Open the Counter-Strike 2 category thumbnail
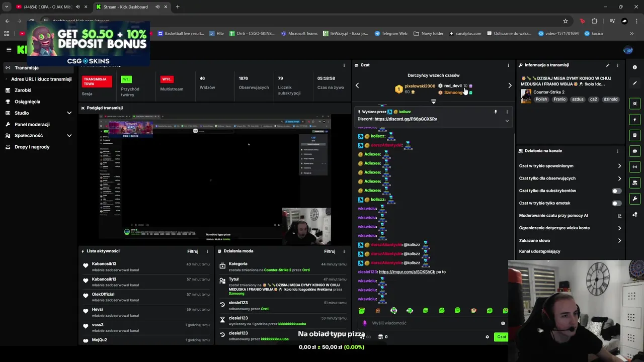 (x=526, y=96)
